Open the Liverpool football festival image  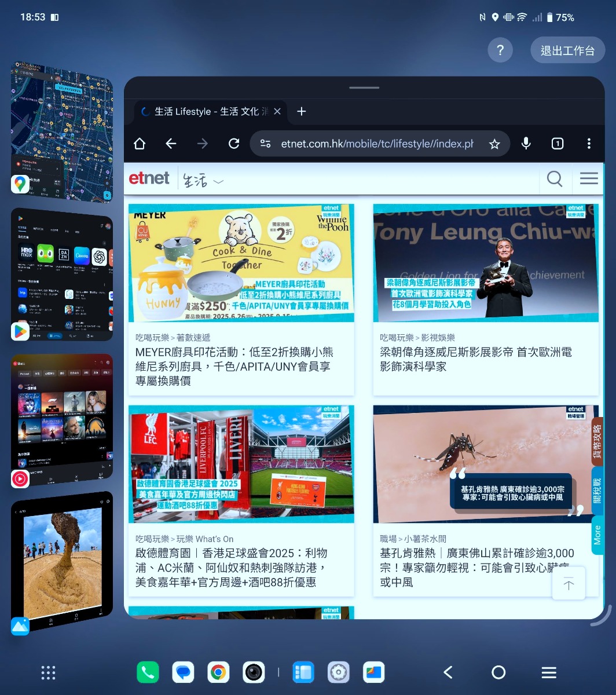(241, 464)
